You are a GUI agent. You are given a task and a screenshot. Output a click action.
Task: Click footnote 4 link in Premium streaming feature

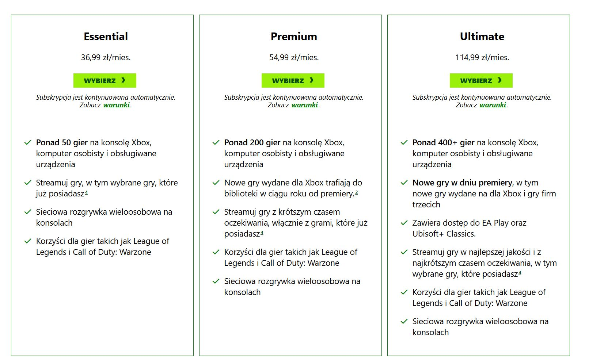point(262,233)
